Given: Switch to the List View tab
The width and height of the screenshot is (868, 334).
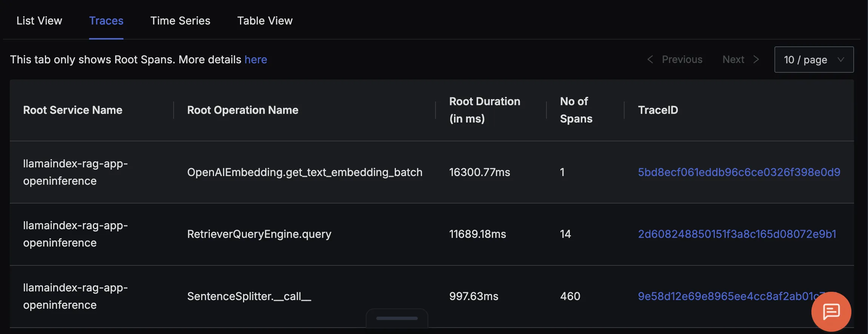Looking at the screenshot, I should [39, 21].
